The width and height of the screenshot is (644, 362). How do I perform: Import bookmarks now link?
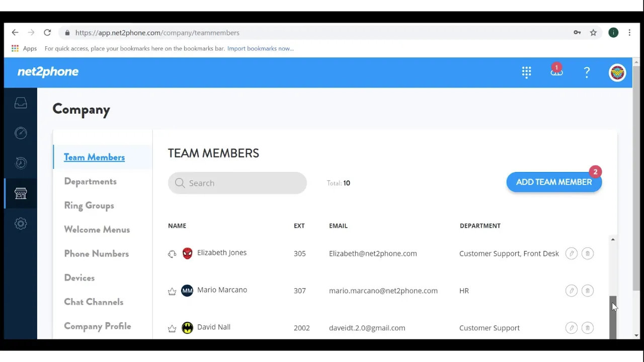[261, 49]
